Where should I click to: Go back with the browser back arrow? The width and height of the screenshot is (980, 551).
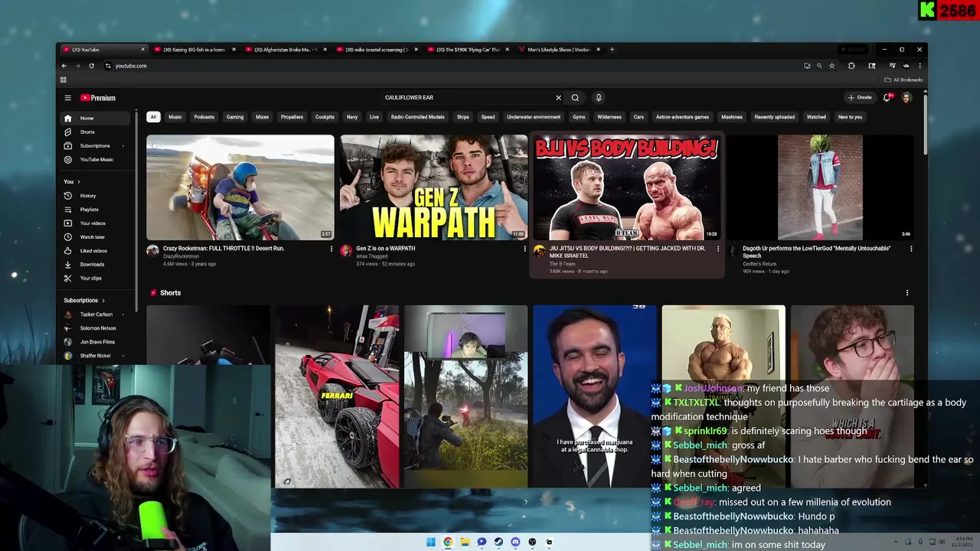pyautogui.click(x=64, y=66)
